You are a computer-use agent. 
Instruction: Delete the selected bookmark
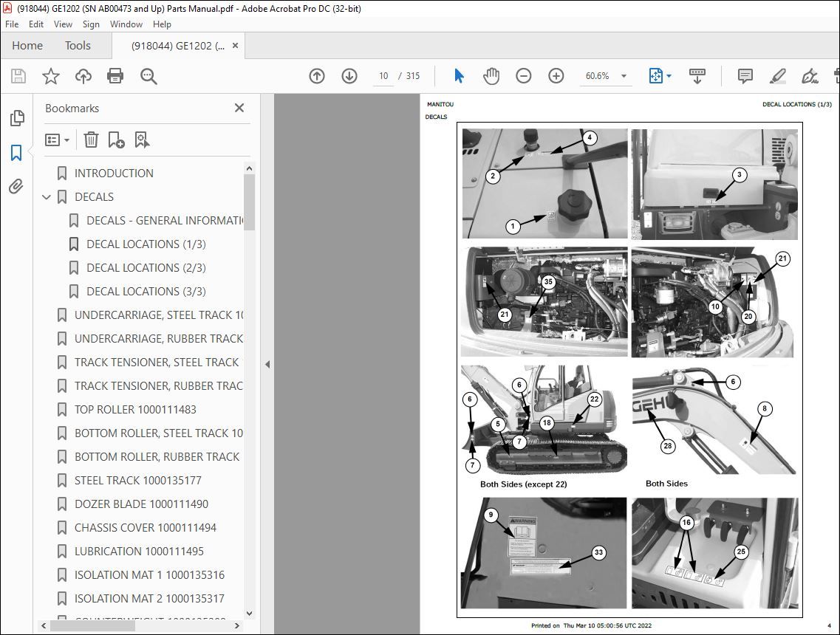coord(91,140)
